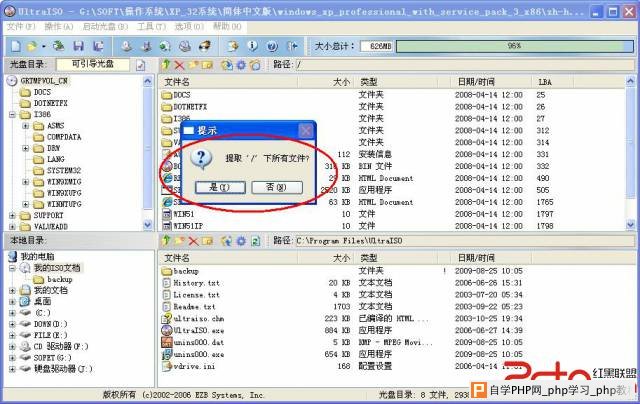Expand the WINNTUPG tree folder

pyautogui.click(x=25, y=204)
